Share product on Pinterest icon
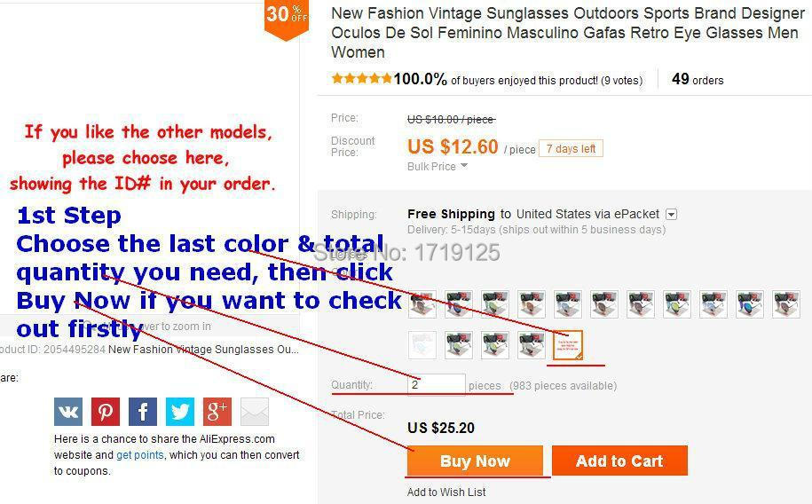Image resolution: width=812 pixels, height=504 pixels. click(x=105, y=412)
